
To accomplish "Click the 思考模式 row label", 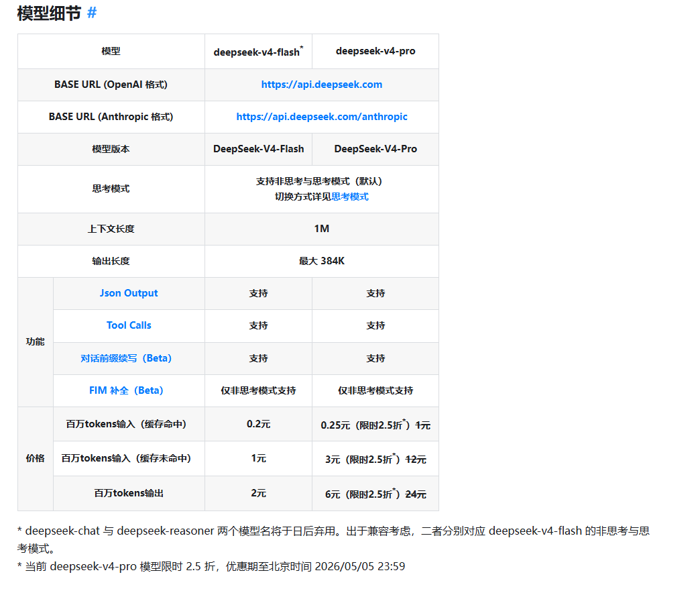I will click(111, 189).
